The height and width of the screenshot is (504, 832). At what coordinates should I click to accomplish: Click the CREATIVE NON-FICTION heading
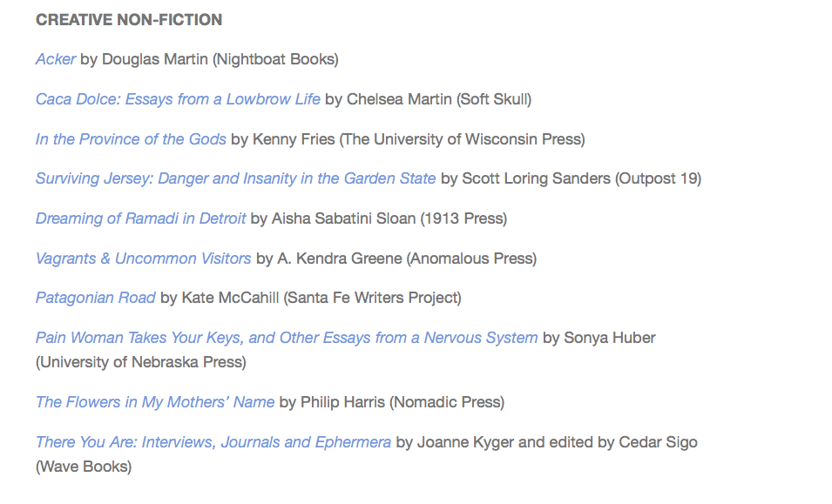coord(129,20)
